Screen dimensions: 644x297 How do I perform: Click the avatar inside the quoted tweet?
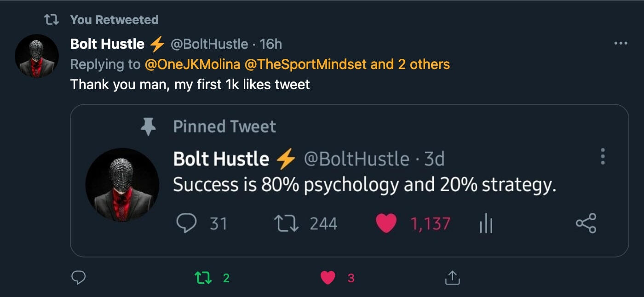122,185
